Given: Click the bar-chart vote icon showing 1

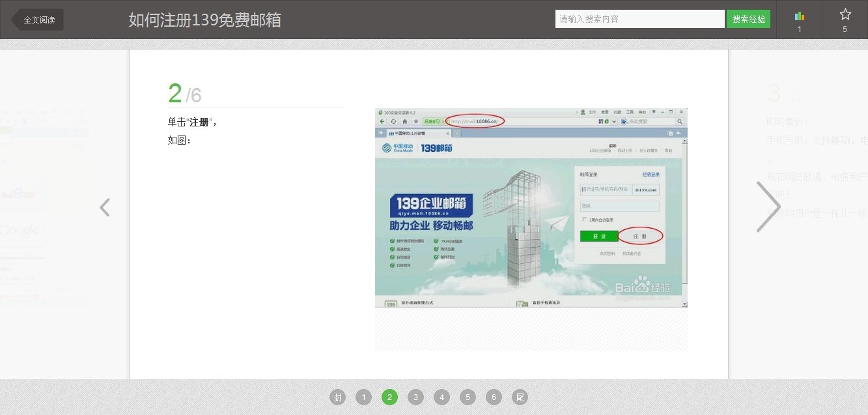Looking at the screenshot, I should tap(799, 14).
